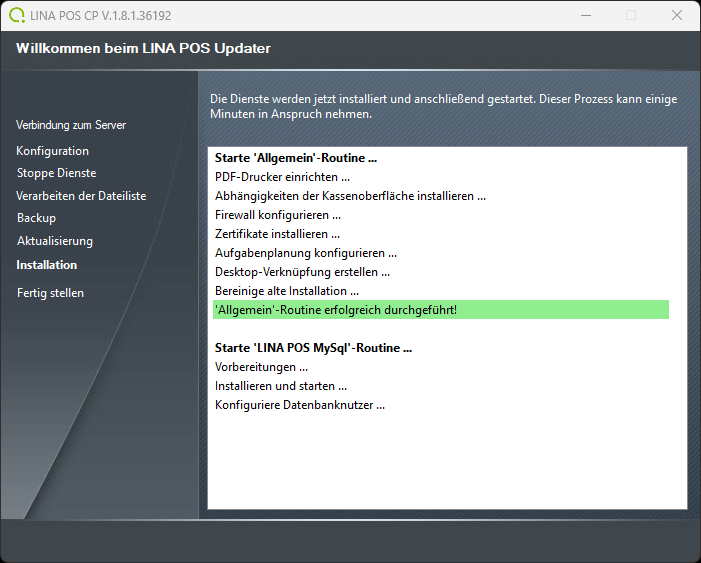The image size is (701, 563).
Task: Click 'Aufgabenplanung konfigurieren ...' log line
Action: [x=306, y=253]
